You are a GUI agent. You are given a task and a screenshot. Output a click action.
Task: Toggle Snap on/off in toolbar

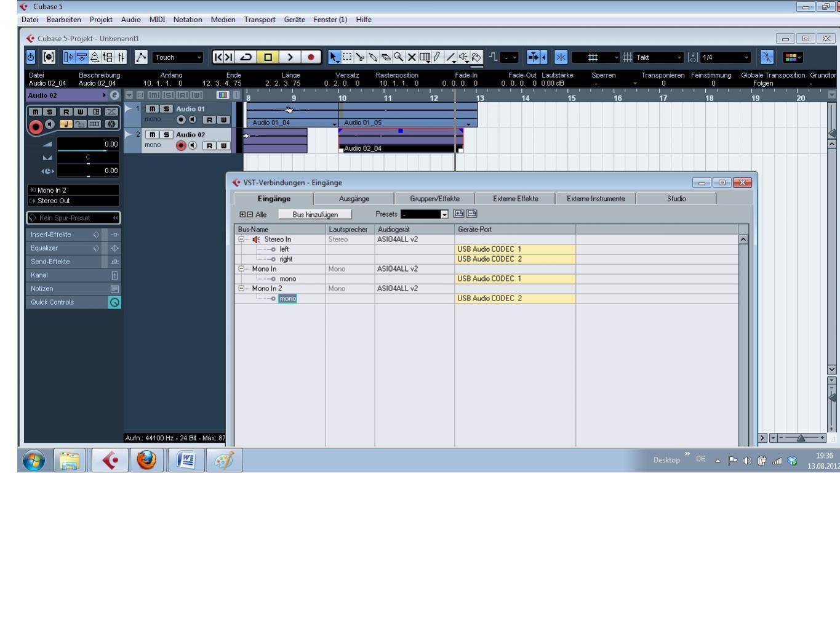(x=561, y=57)
